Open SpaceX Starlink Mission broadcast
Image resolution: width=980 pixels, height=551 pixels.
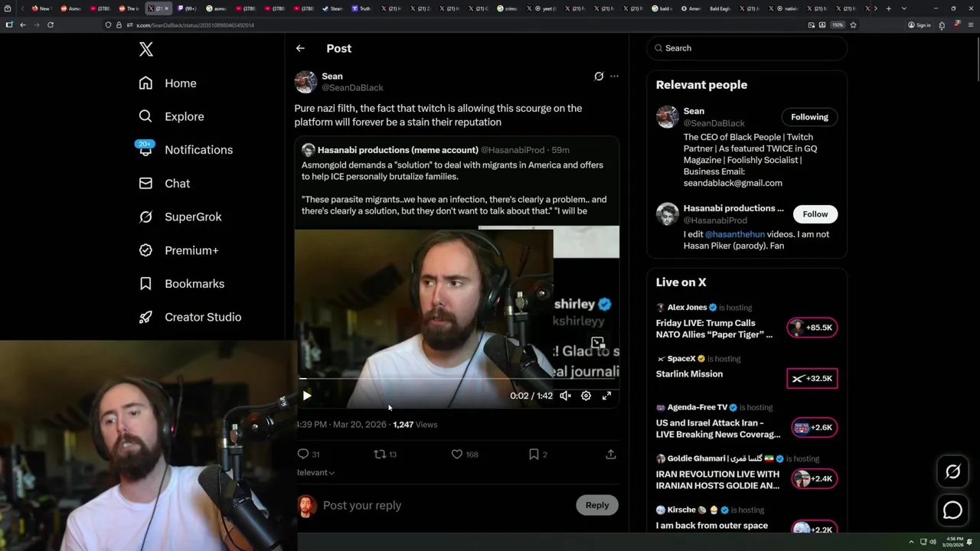coord(689,374)
